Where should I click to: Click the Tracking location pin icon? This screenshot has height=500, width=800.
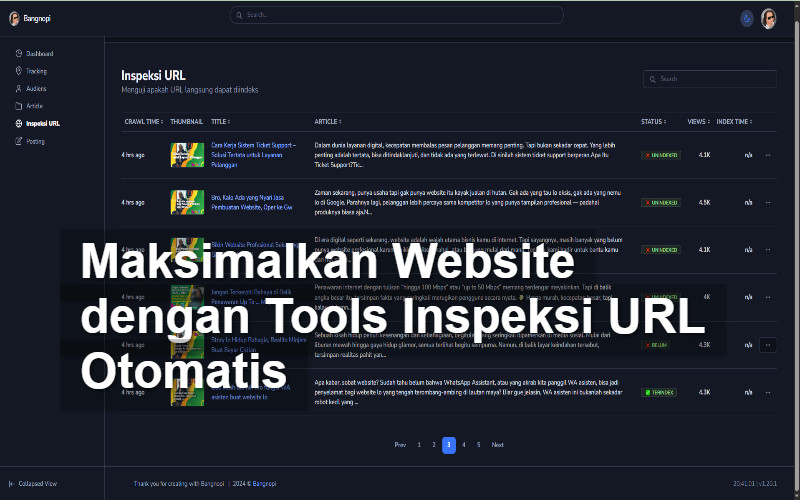[x=19, y=71]
